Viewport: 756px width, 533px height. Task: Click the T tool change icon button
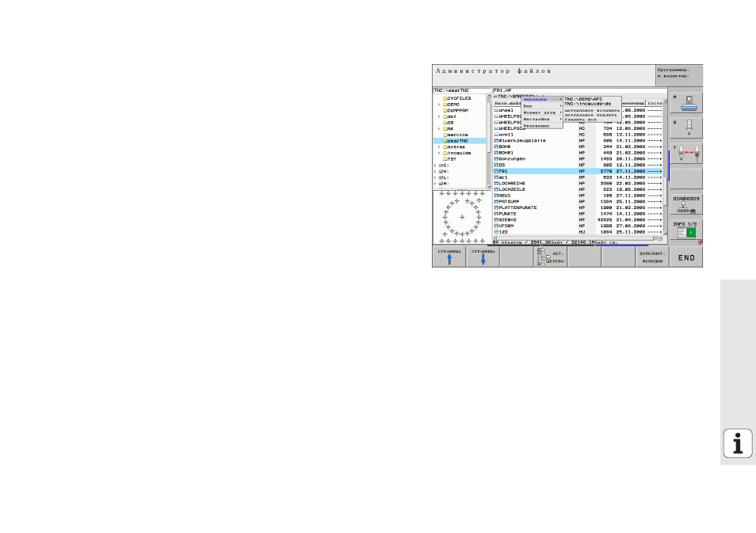(x=686, y=154)
